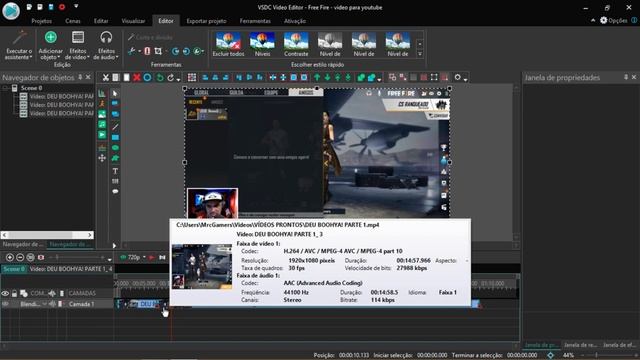
Task: Apply the Níveis quick style
Action: (262, 44)
